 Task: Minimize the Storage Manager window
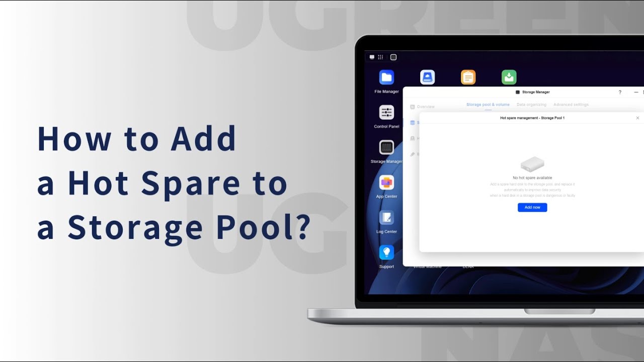[636, 93]
